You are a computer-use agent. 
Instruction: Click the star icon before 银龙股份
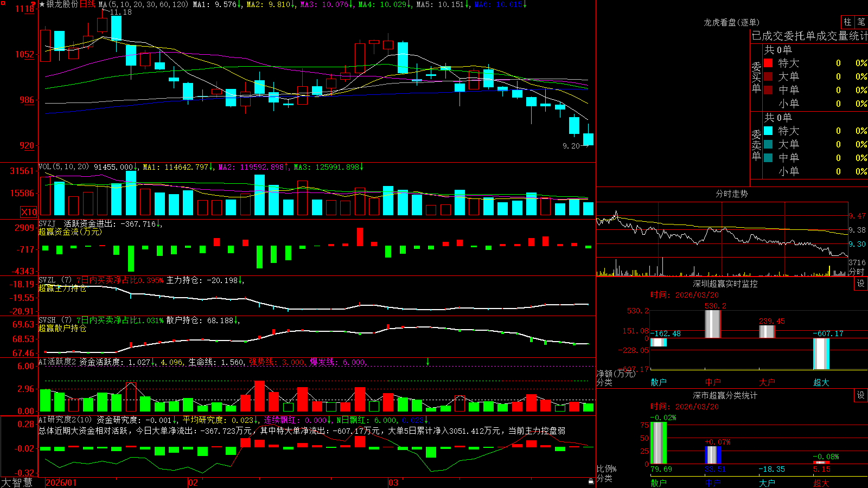tap(42, 4)
